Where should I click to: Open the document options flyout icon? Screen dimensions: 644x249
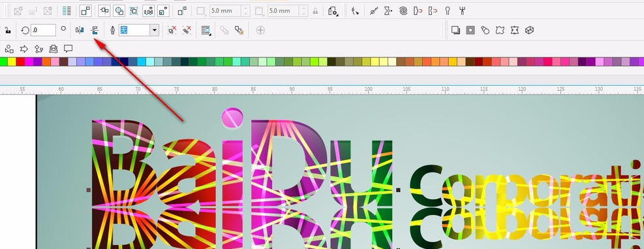tap(333, 11)
